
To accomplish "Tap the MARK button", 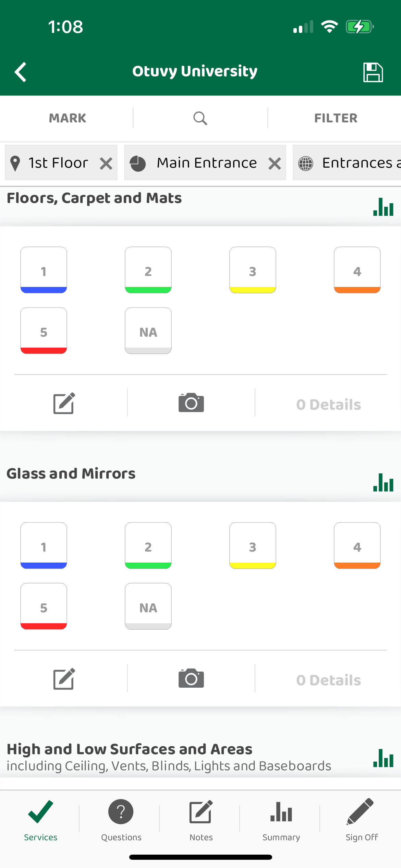I will (67, 118).
